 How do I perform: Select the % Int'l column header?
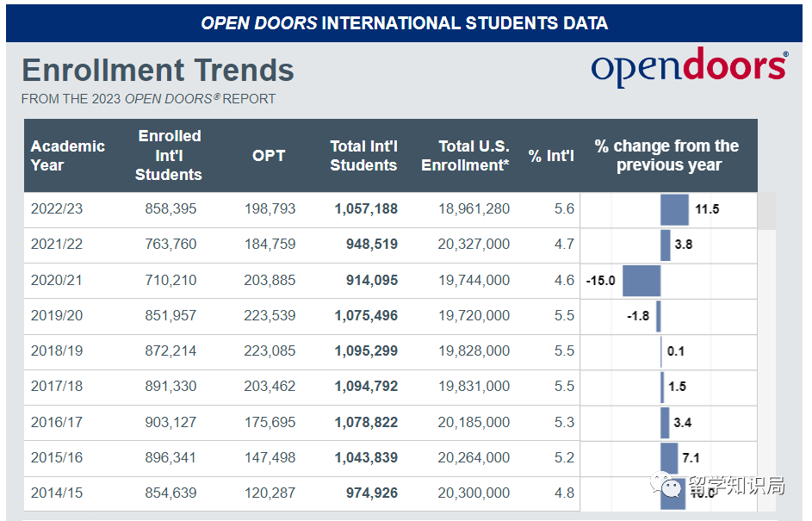tap(551, 156)
